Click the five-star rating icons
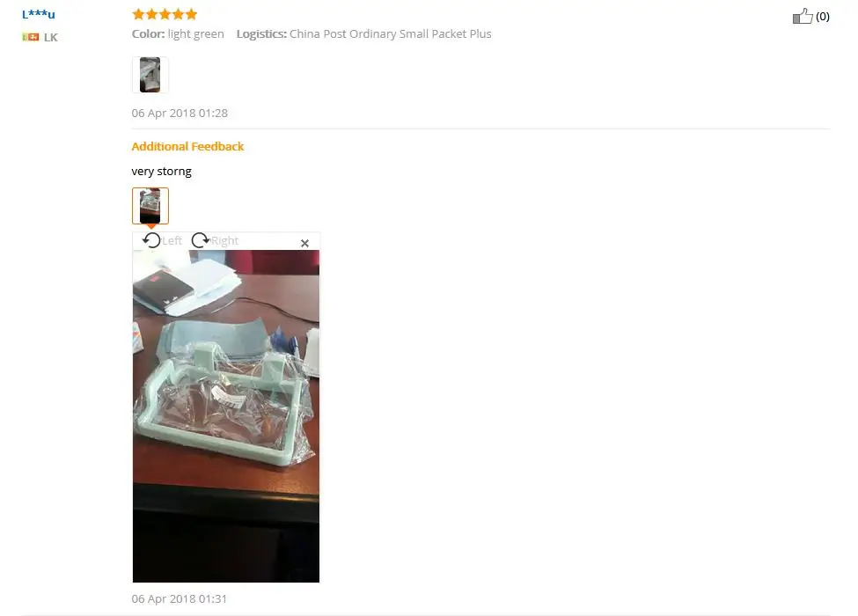858x616 pixels. (x=165, y=14)
